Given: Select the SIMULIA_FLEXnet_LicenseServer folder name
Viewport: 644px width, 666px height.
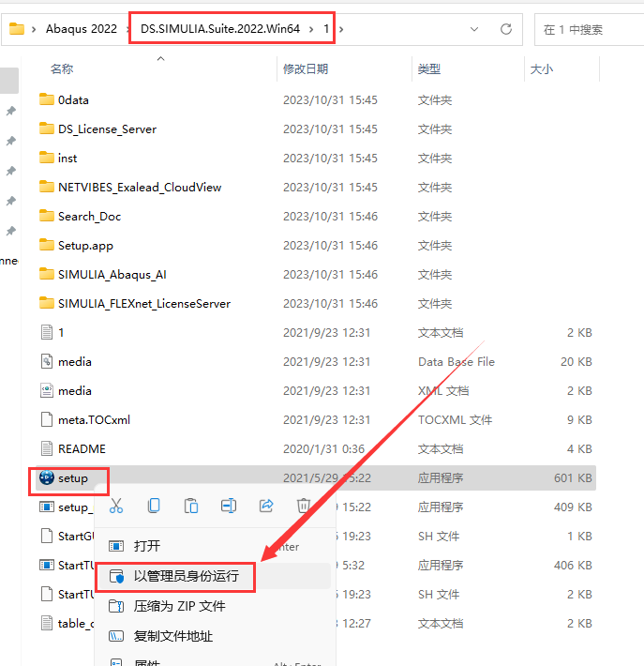Looking at the screenshot, I should pyautogui.click(x=144, y=304).
